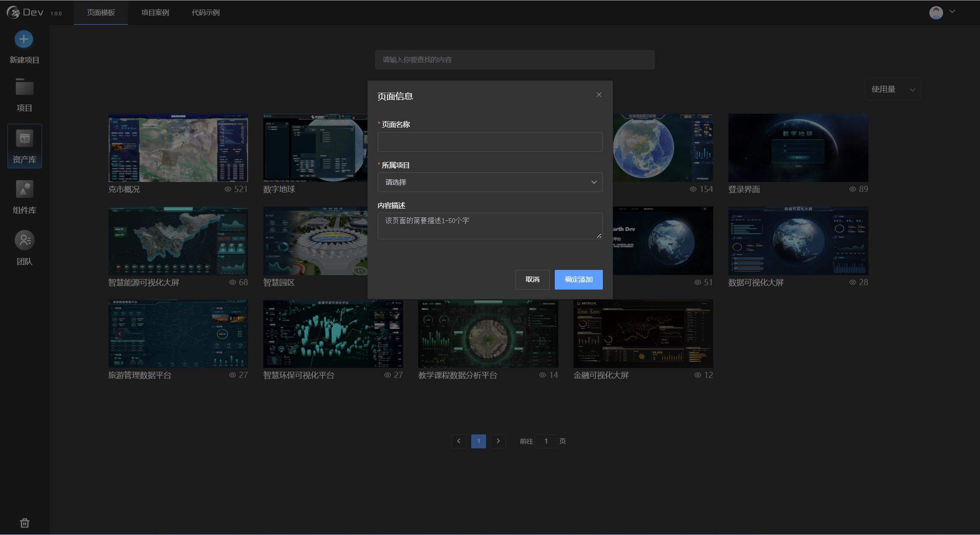This screenshot has width=980, height=535.
Task: Click the 克市概况 title text
Action: (x=124, y=189)
